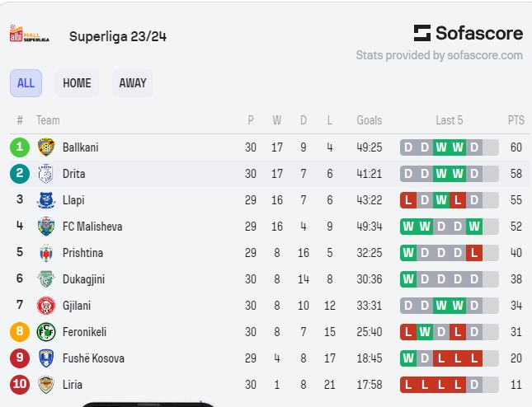Switch to the AWAY standings tab

pos(133,83)
